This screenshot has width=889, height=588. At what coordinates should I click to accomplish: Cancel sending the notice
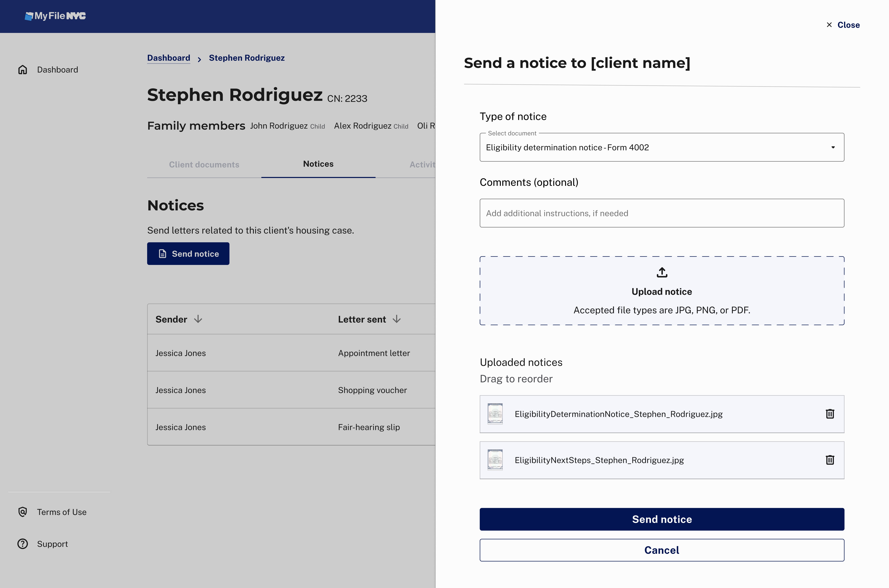coord(662,550)
